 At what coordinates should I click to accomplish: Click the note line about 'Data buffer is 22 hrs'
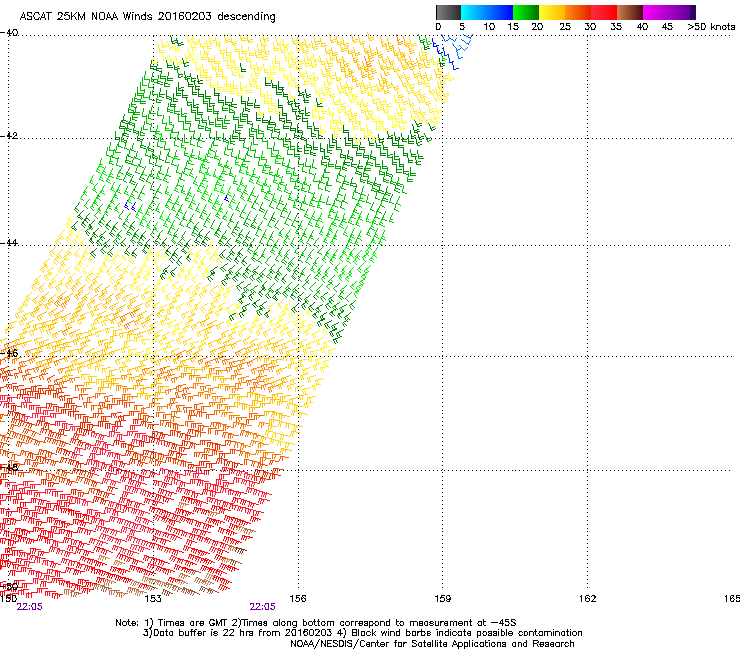363,633
